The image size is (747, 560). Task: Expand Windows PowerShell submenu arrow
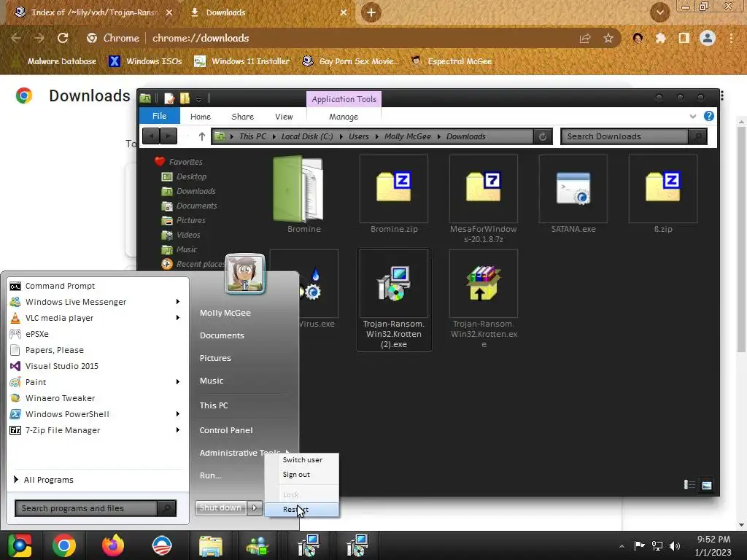[x=178, y=414]
